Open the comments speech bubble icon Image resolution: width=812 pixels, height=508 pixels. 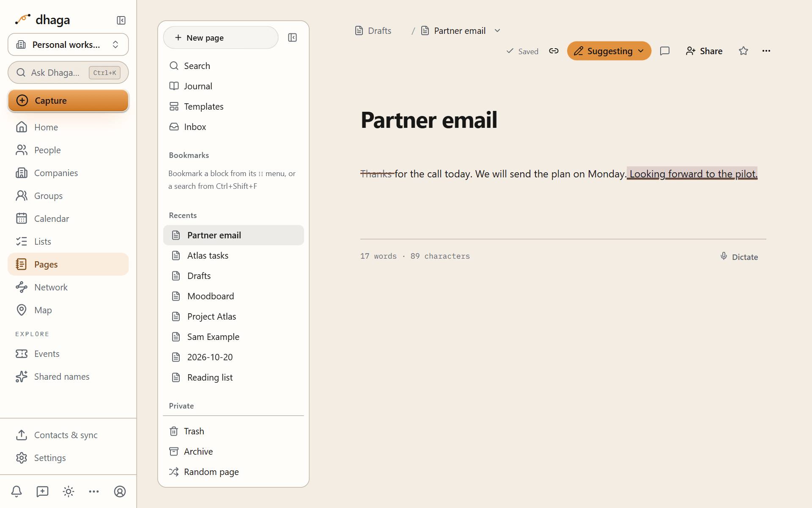(x=665, y=51)
